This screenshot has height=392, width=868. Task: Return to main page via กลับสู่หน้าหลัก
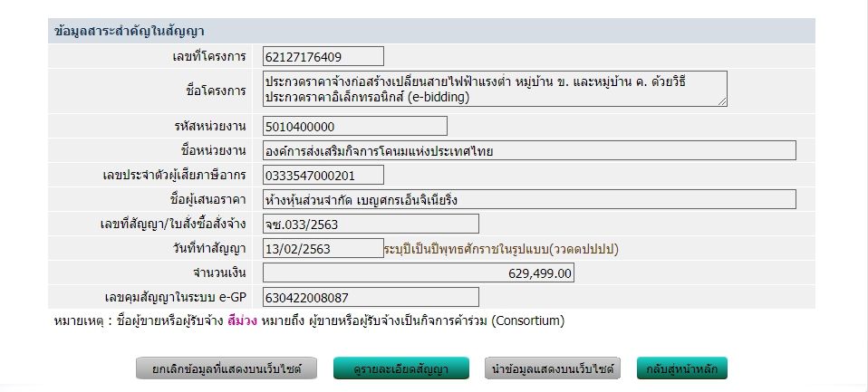tap(682, 368)
